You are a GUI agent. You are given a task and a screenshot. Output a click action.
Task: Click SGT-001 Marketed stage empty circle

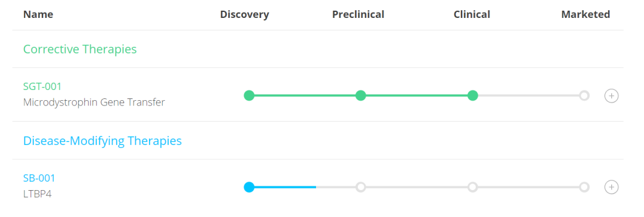pos(584,96)
